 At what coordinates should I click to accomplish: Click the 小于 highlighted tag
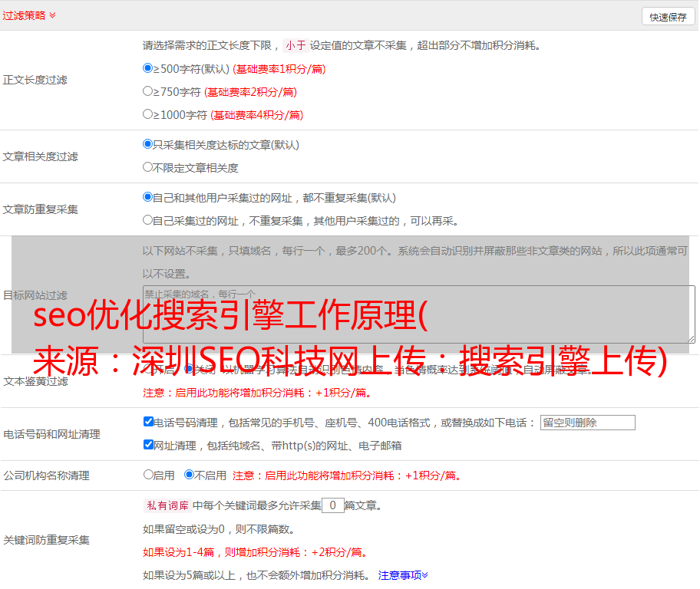[x=296, y=45]
